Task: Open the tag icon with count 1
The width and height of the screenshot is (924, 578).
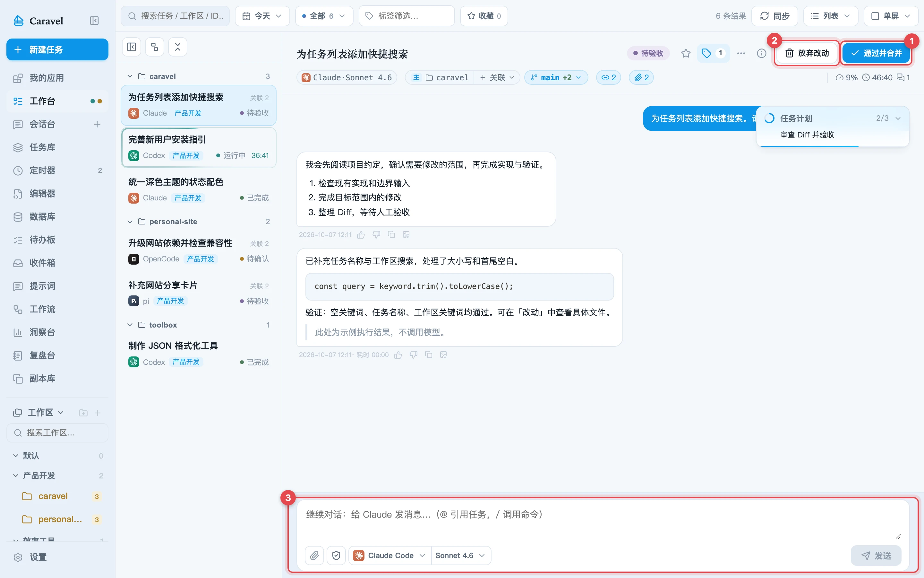Action: (x=713, y=53)
